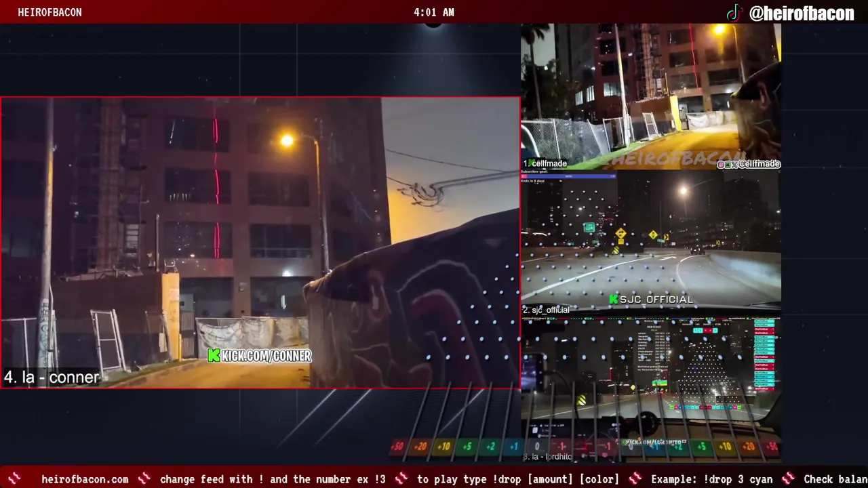Click the 'Example: !drop 3 cyan' ticker text
868x488 pixels.
pos(712,479)
